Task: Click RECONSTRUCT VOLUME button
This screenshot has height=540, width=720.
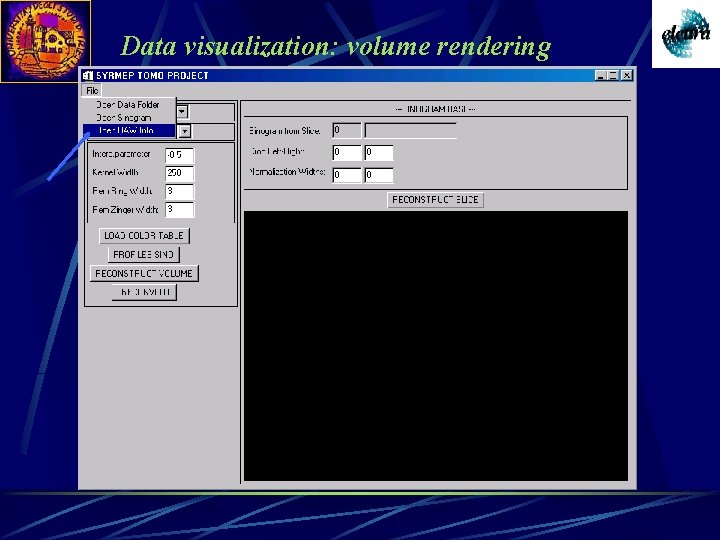Action: (x=144, y=273)
